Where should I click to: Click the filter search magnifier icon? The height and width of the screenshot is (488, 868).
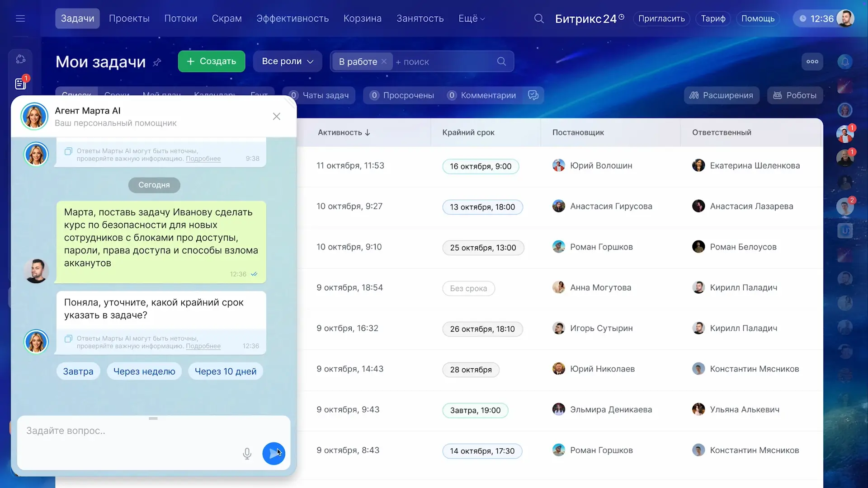(x=501, y=61)
